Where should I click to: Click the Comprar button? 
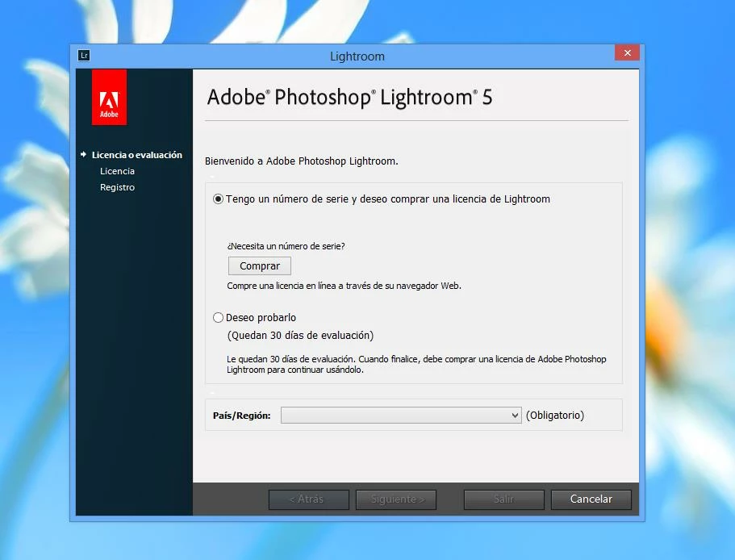[260, 265]
